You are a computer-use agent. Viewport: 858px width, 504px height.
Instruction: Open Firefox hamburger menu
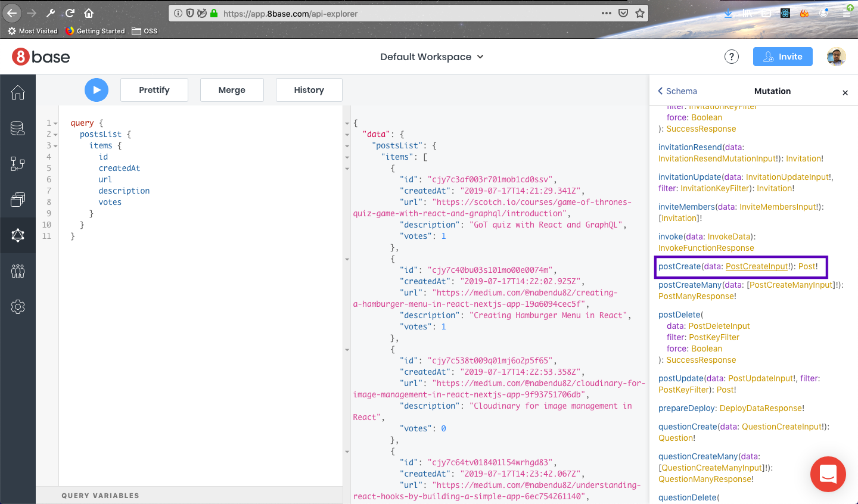847,13
